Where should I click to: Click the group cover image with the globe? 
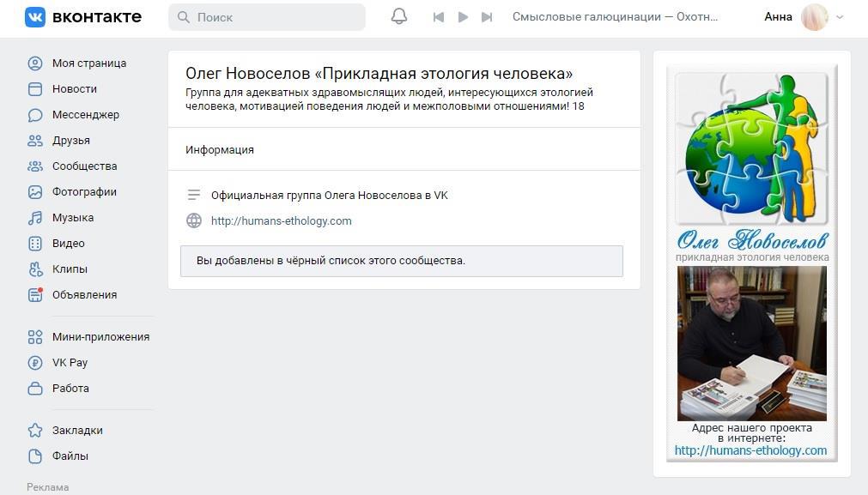(x=751, y=150)
